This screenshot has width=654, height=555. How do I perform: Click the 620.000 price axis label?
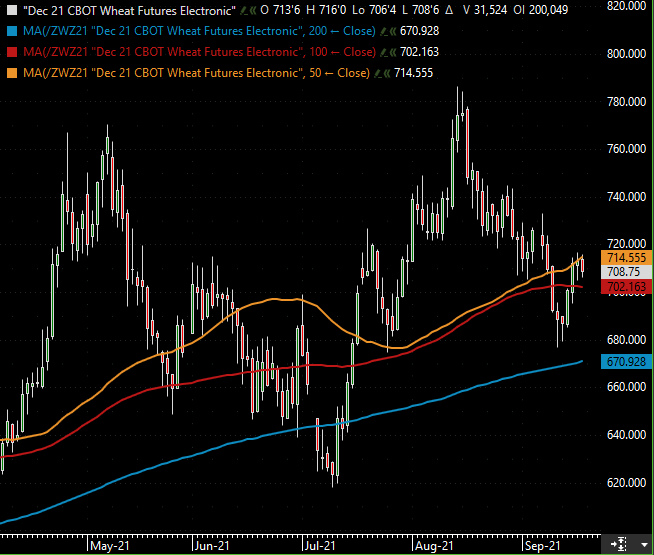coord(626,483)
